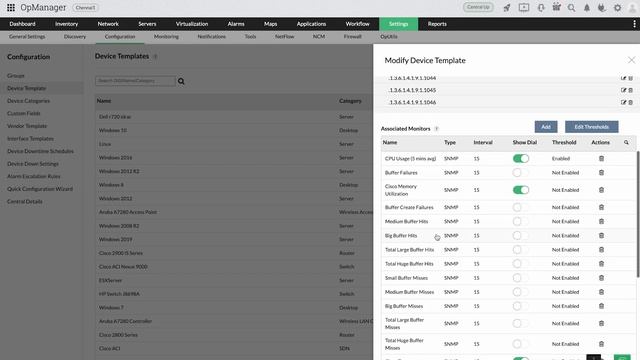The image size is (640, 360).
Task: Close the Modify Device Template panel
Action: click(631, 60)
